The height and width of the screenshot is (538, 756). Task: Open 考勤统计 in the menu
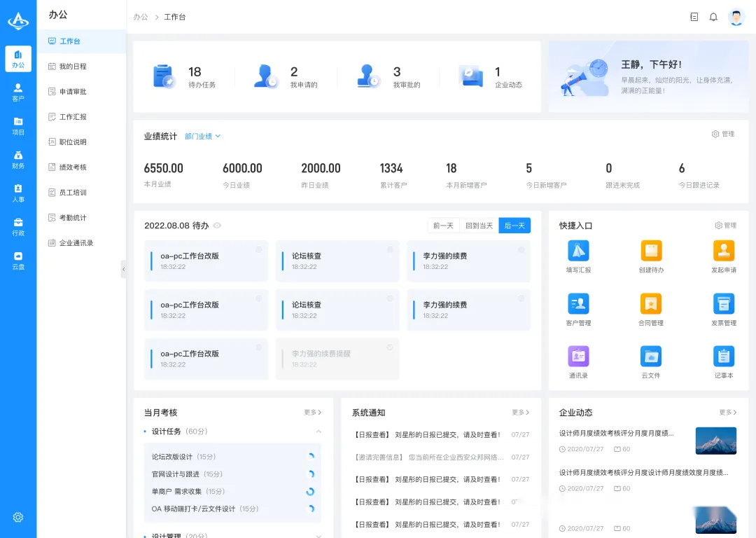point(81,218)
